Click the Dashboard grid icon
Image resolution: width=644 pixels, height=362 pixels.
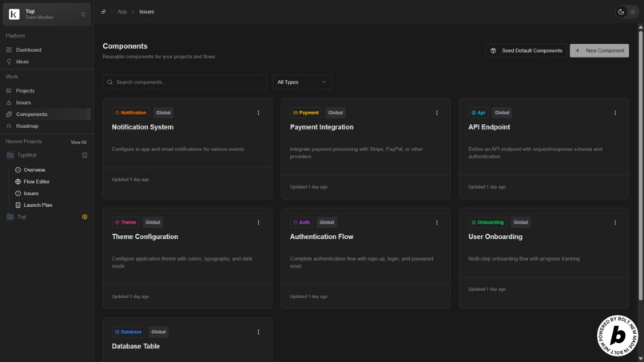(x=9, y=50)
